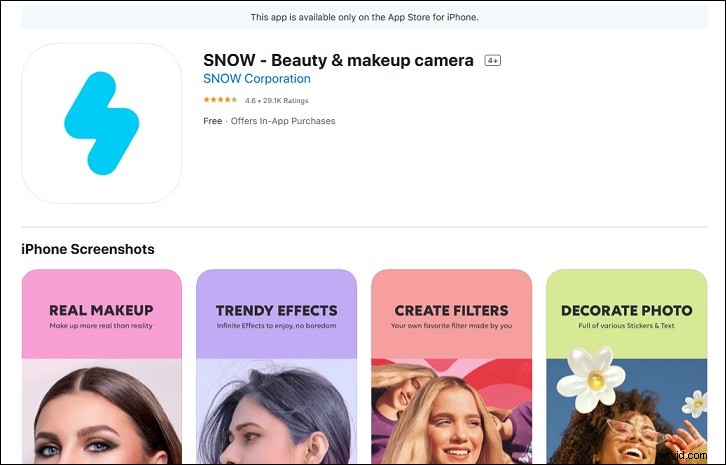Open the TRENDY EFFECTS screenshot
This screenshot has width=727, height=465.
tap(276, 366)
